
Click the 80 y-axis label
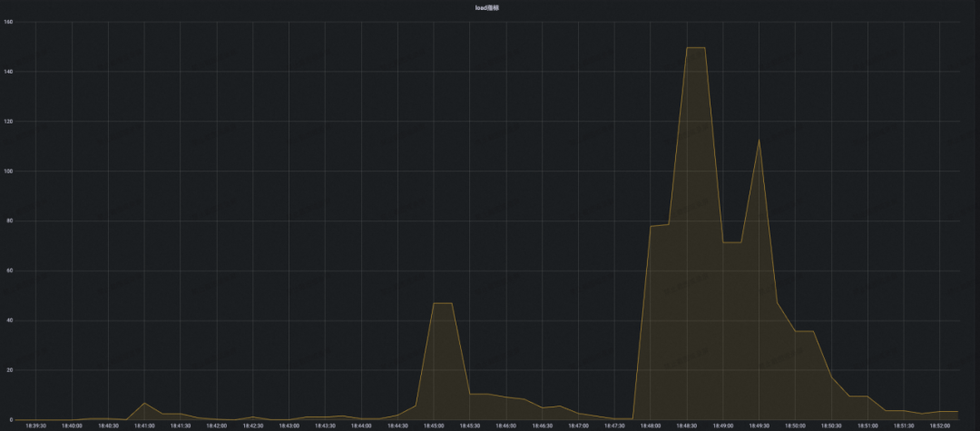coord(9,221)
